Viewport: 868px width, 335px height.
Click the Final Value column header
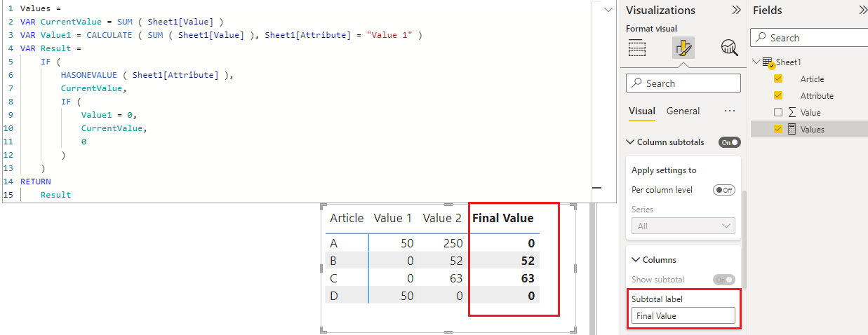pyautogui.click(x=503, y=218)
